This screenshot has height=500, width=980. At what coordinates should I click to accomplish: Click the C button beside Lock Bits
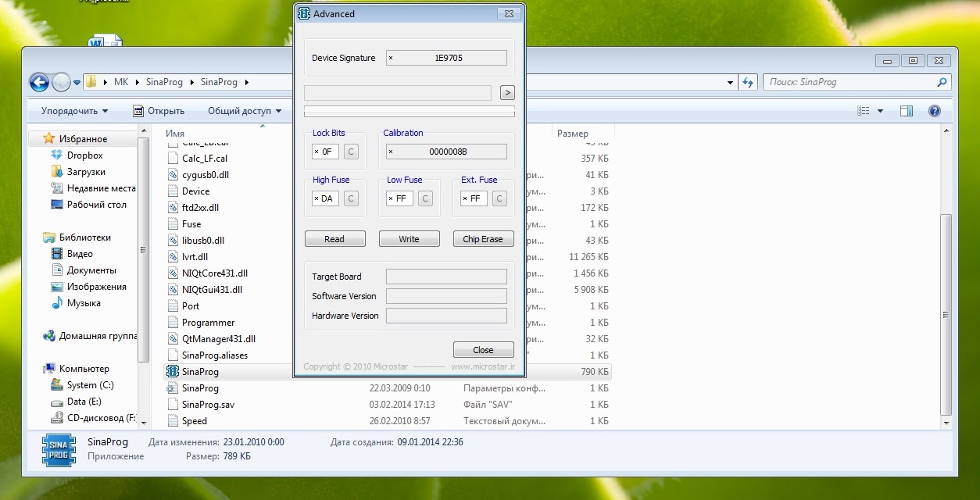click(x=352, y=152)
